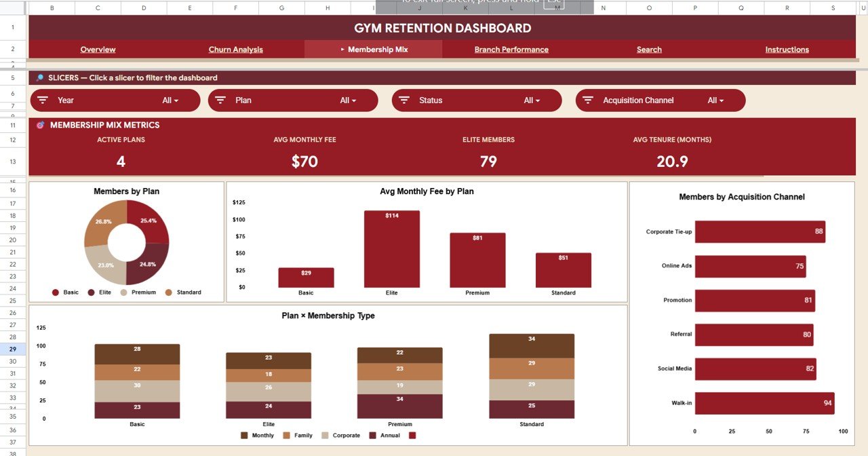Click the dart icon beside MEMBERSHIP MIX METRICS
This screenshot has height=456, width=868.
39,125
